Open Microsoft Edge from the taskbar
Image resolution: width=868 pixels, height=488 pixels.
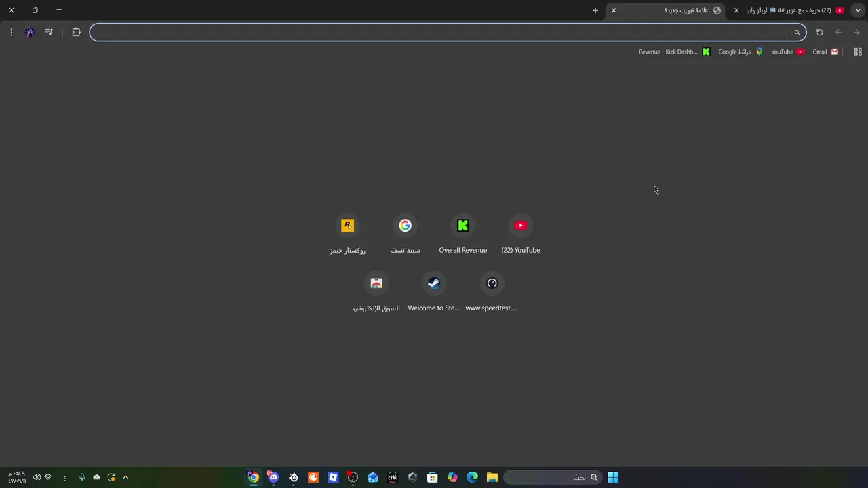[473, 477]
